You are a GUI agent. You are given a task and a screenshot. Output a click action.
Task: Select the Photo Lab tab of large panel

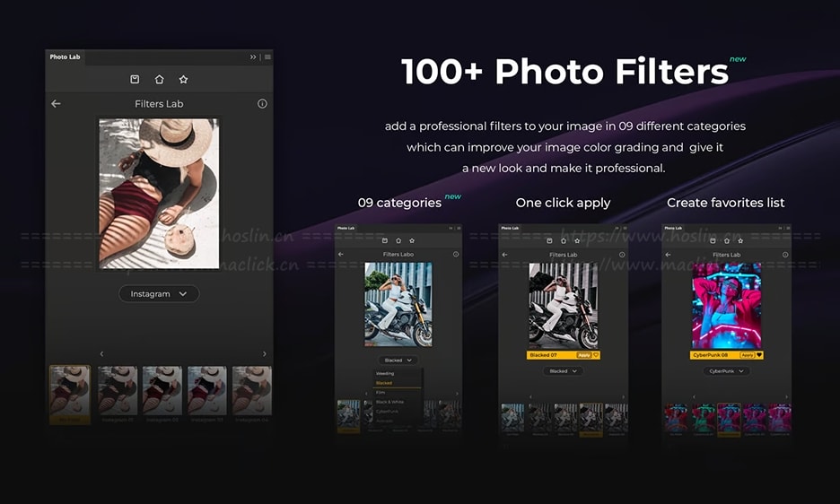click(x=65, y=56)
